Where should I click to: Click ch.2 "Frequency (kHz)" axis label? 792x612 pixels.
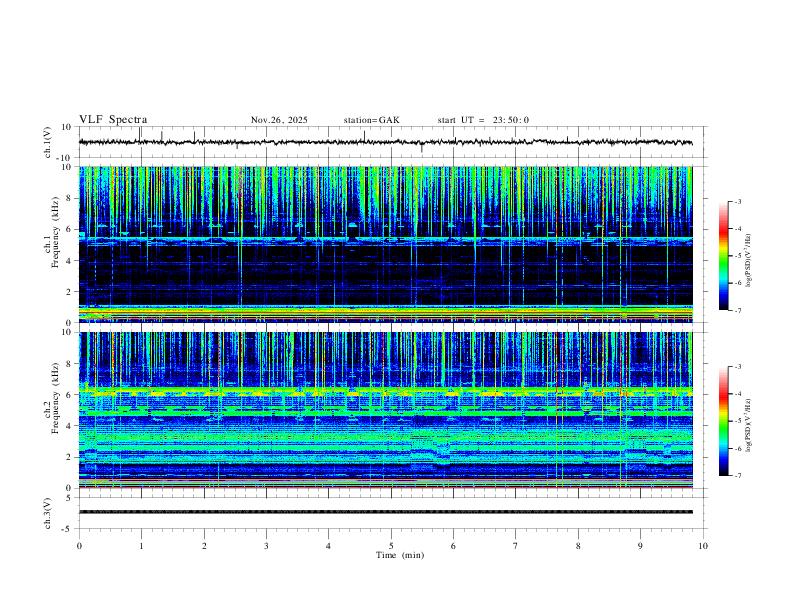55,398
